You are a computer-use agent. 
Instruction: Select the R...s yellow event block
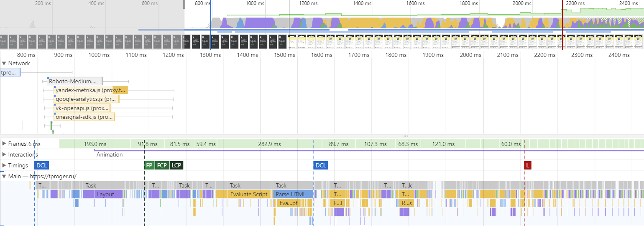[406, 203]
